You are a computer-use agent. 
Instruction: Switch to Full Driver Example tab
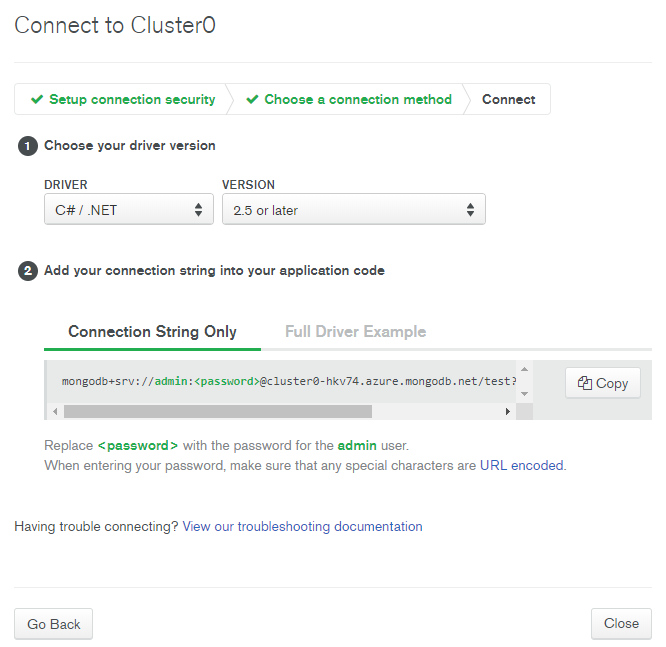[x=355, y=332]
